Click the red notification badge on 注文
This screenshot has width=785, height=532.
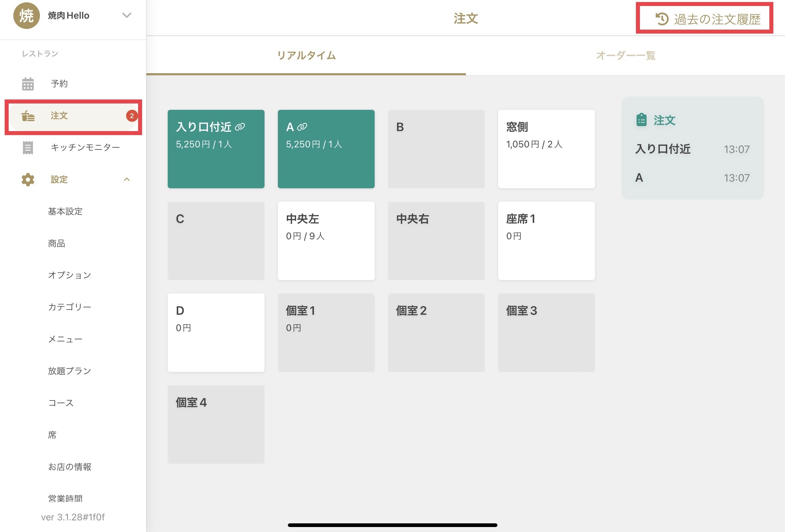(x=132, y=116)
